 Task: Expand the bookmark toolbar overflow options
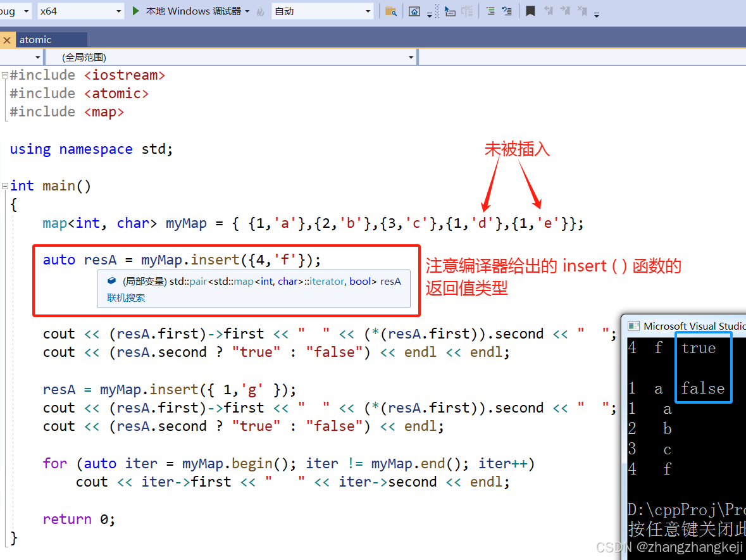point(597,15)
